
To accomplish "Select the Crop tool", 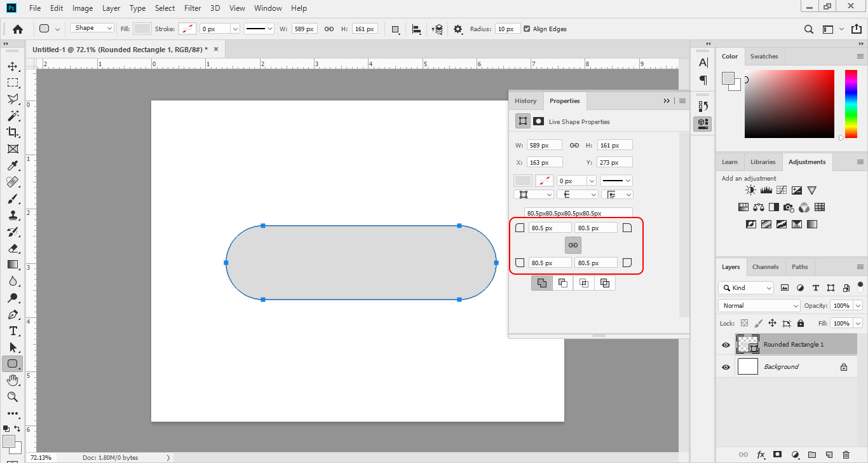I will point(12,132).
